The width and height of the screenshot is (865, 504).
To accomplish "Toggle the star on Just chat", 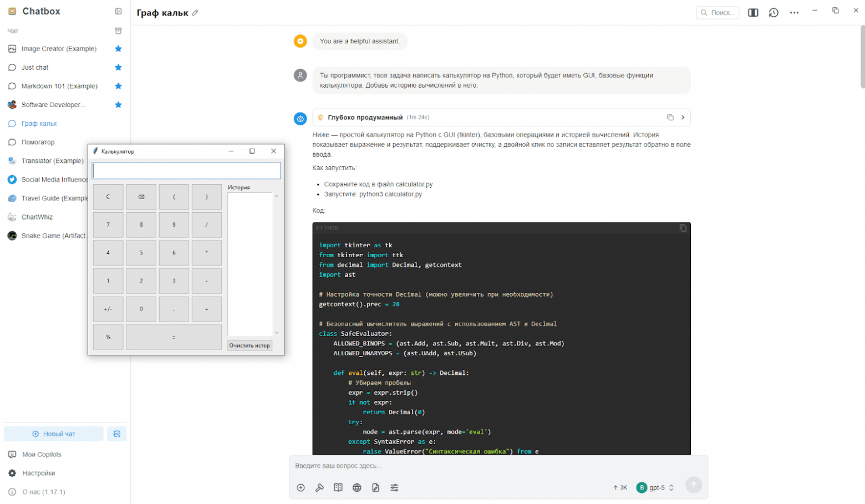I will (x=118, y=67).
